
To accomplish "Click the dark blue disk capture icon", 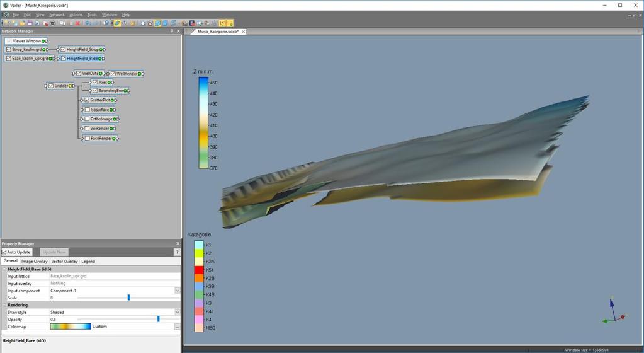I will [192, 23].
